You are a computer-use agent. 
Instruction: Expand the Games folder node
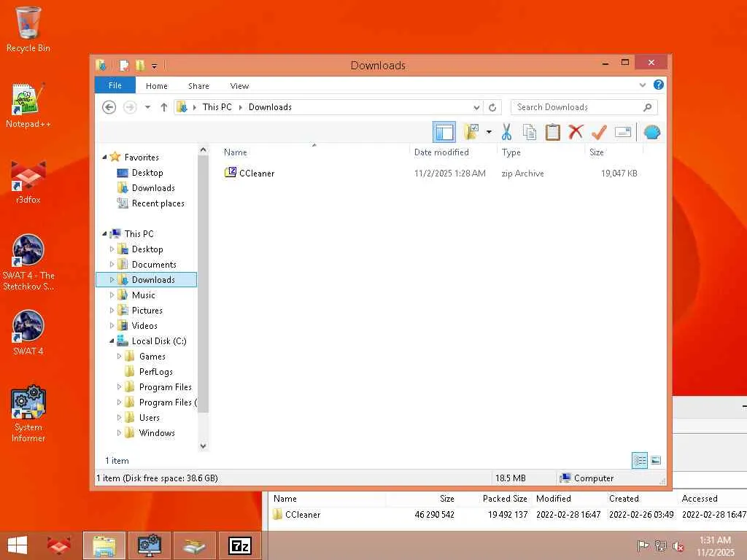click(x=119, y=356)
